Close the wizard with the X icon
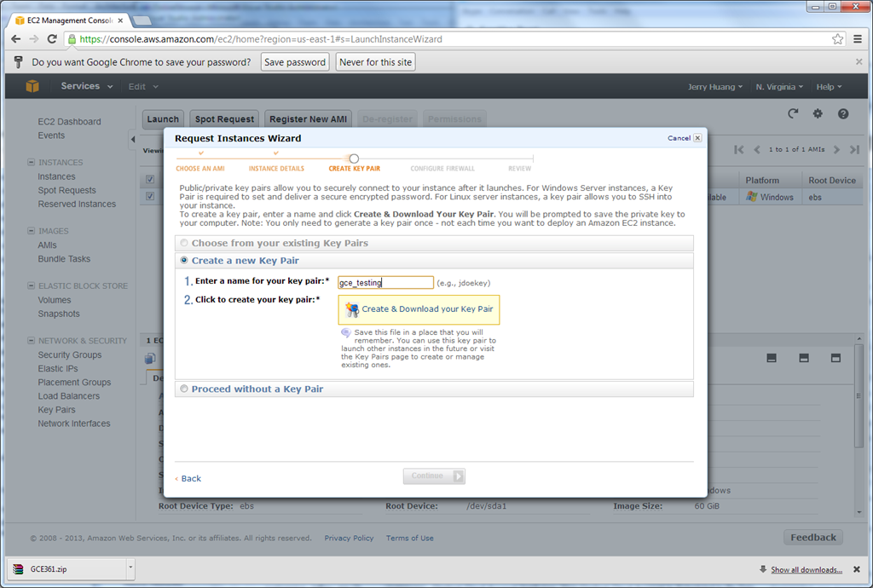This screenshot has width=873, height=588. pyautogui.click(x=697, y=137)
